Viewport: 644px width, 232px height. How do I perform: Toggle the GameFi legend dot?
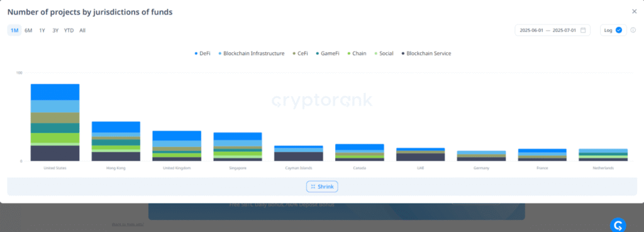317,53
